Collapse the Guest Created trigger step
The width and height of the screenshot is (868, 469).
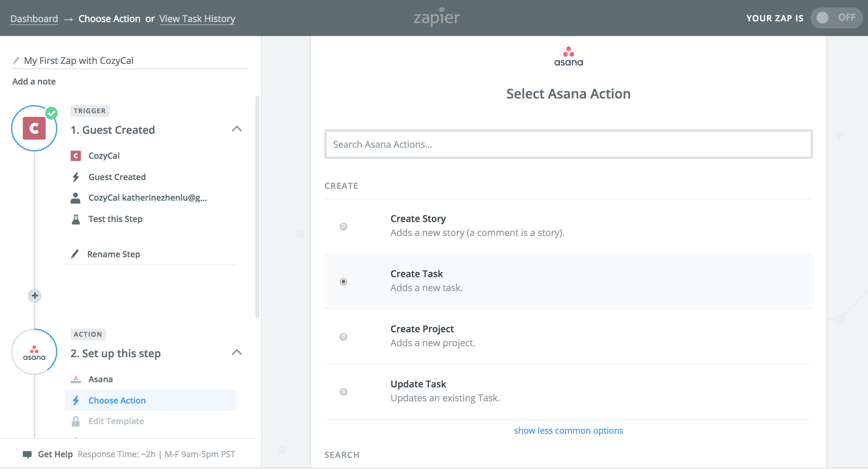237,129
